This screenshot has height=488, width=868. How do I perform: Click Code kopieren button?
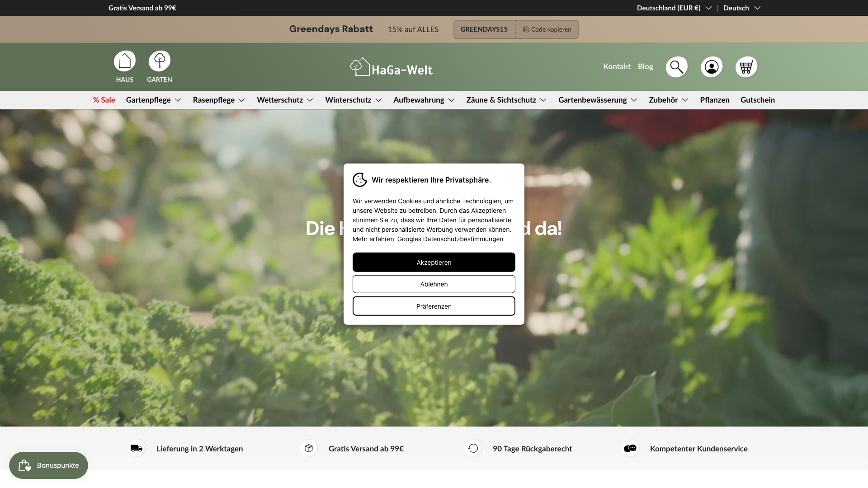point(547,29)
